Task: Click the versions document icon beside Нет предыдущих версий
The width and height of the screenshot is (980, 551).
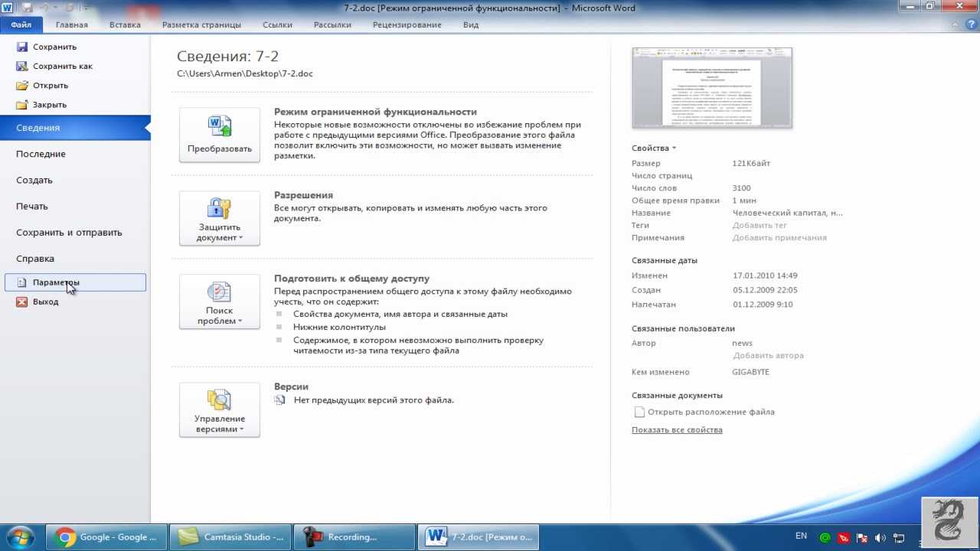Action: [280, 399]
